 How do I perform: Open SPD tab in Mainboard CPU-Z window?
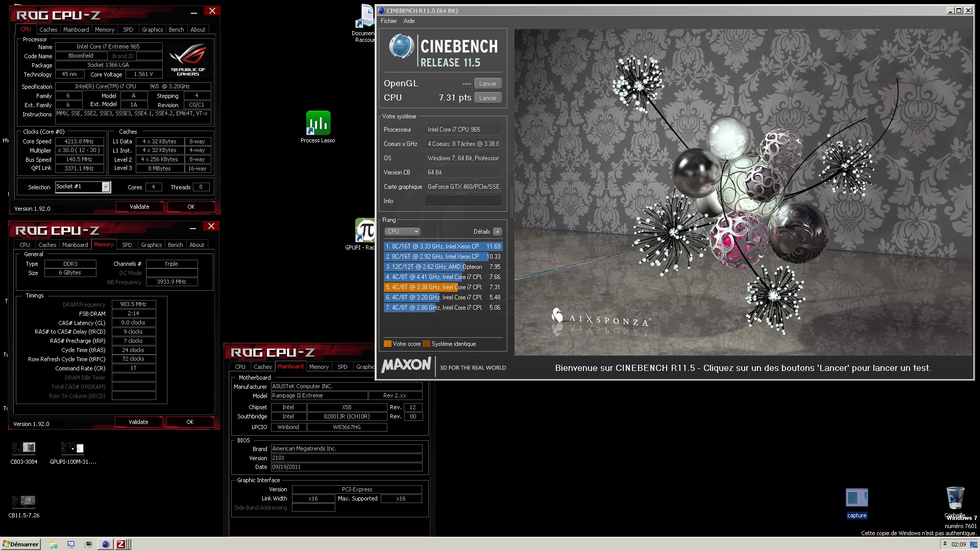tap(342, 367)
